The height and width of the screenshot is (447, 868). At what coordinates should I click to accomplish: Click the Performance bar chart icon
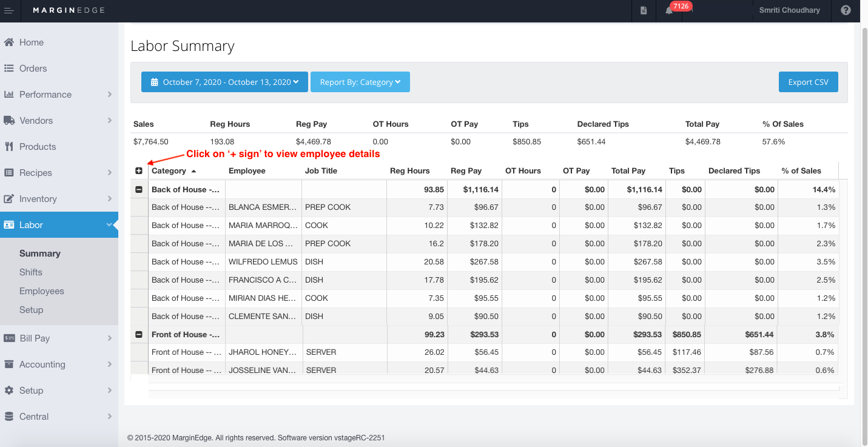coord(9,95)
